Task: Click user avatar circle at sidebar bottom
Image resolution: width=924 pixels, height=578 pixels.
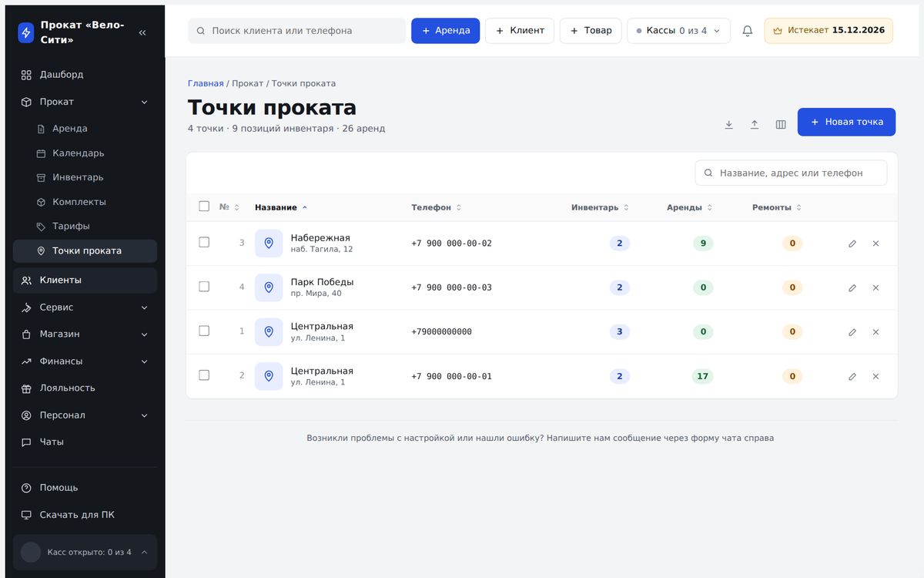Action: tap(31, 552)
